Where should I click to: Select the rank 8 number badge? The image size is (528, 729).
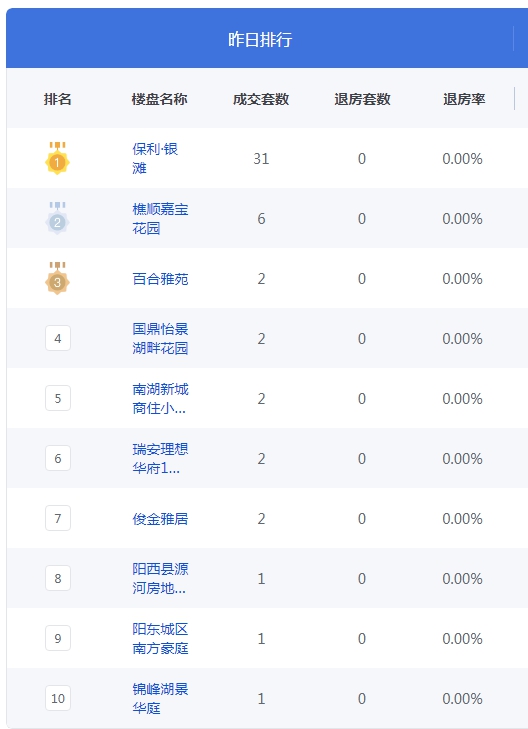pyautogui.click(x=58, y=578)
